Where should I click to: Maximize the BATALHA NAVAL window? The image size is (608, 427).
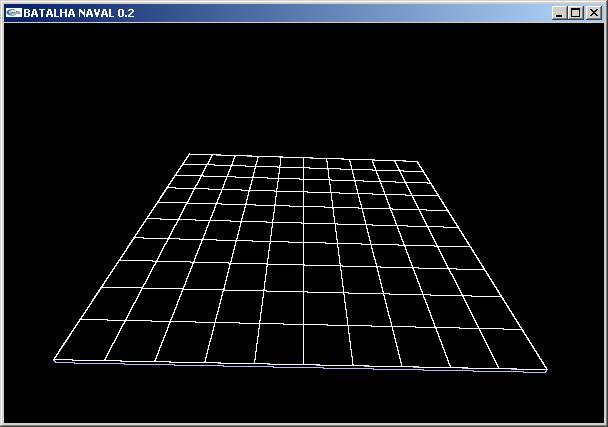pos(575,13)
